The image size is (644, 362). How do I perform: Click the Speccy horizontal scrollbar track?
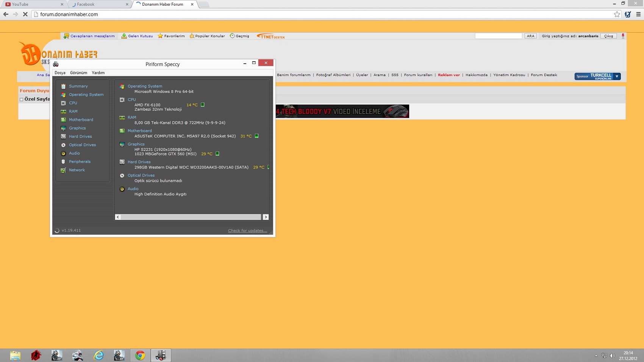[x=191, y=217]
